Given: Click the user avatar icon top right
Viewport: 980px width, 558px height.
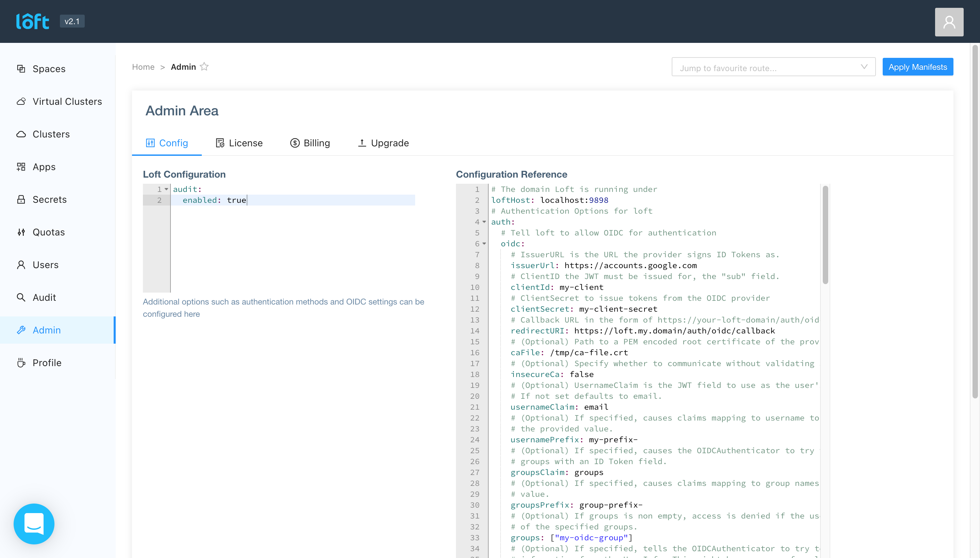Looking at the screenshot, I should (x=949, y=22).
